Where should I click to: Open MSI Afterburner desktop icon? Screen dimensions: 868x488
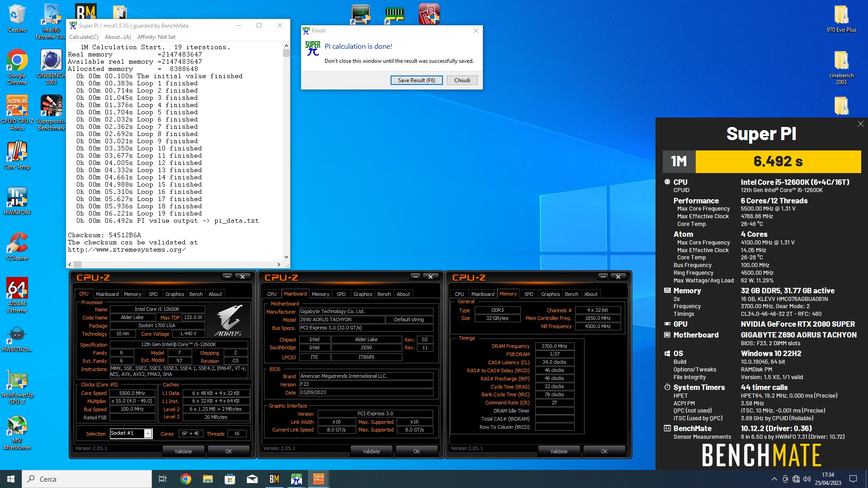(x=17, y=433)
